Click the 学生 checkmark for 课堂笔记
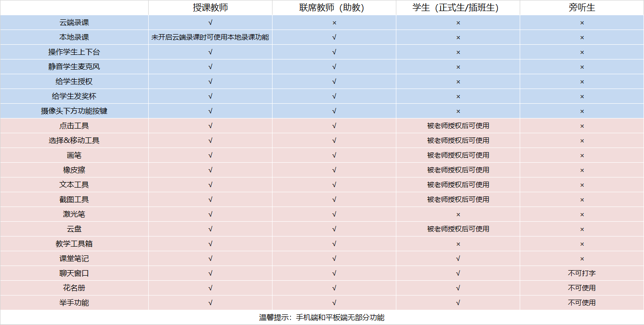 (458, 259)
